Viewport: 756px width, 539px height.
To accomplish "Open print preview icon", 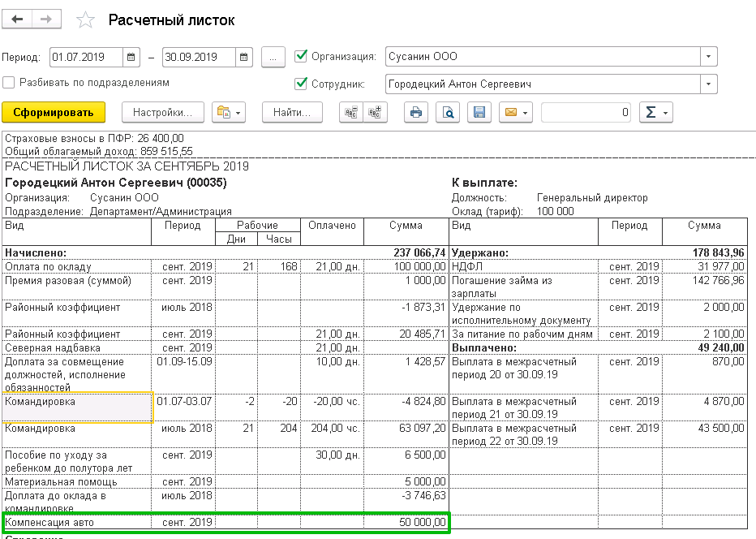I will [448, 113].
